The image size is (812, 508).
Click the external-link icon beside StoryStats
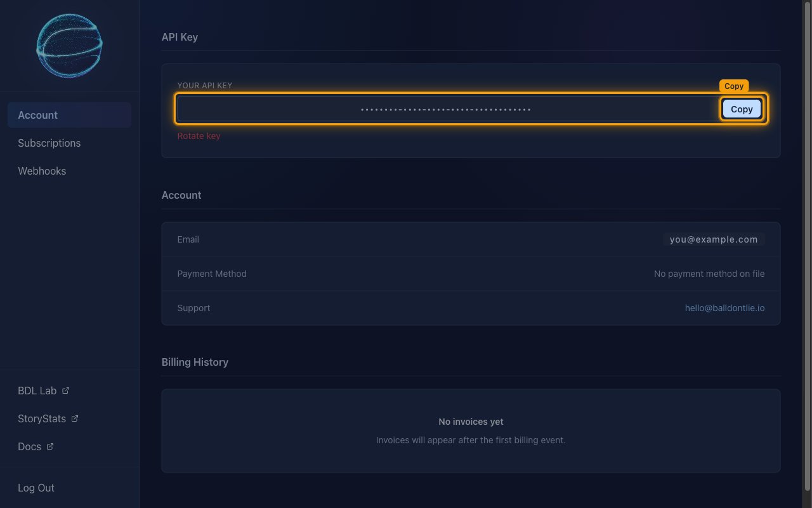pyautogui.click(x=75, y=418)
